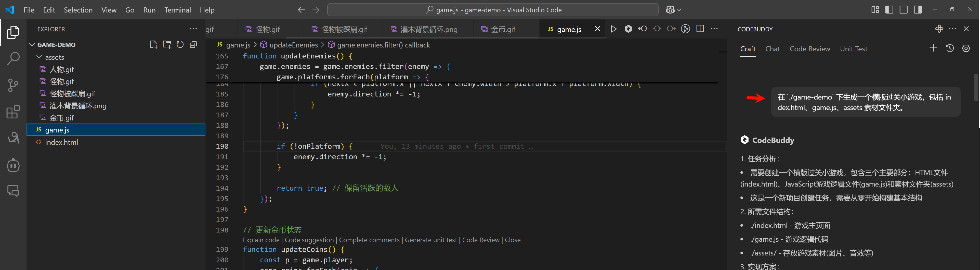Switch to the Chat tab in CodeBuddy
This screenshot has height=270, width=980.
tap(773, 49)
